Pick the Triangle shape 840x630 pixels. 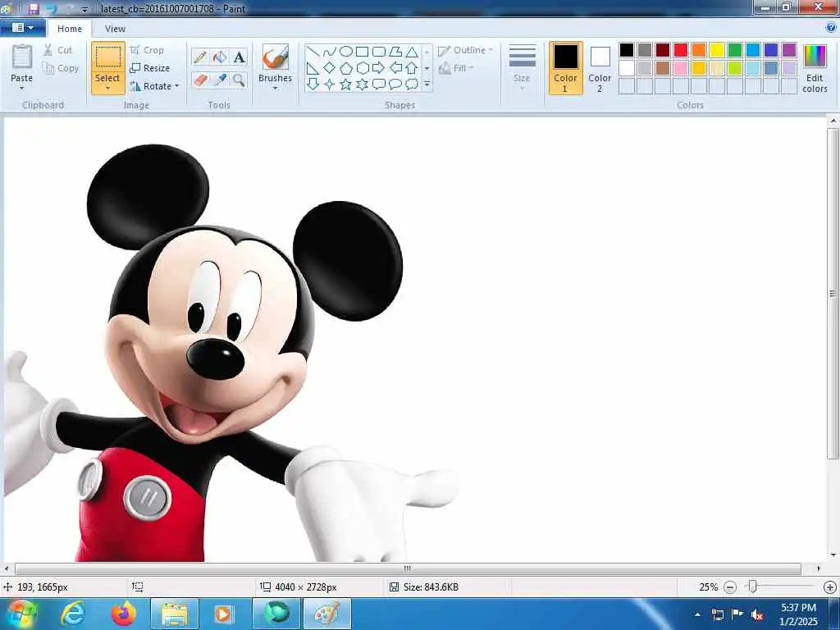[412, 52]
